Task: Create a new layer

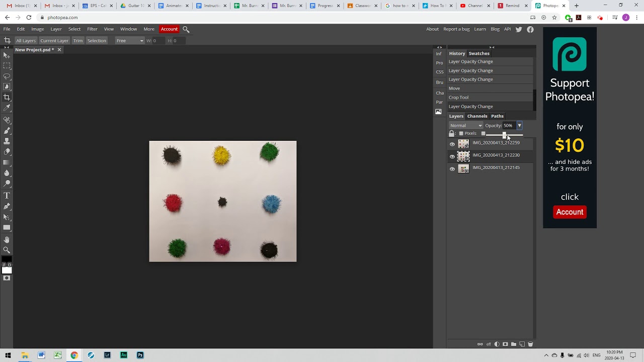Action: coord(522,344)
